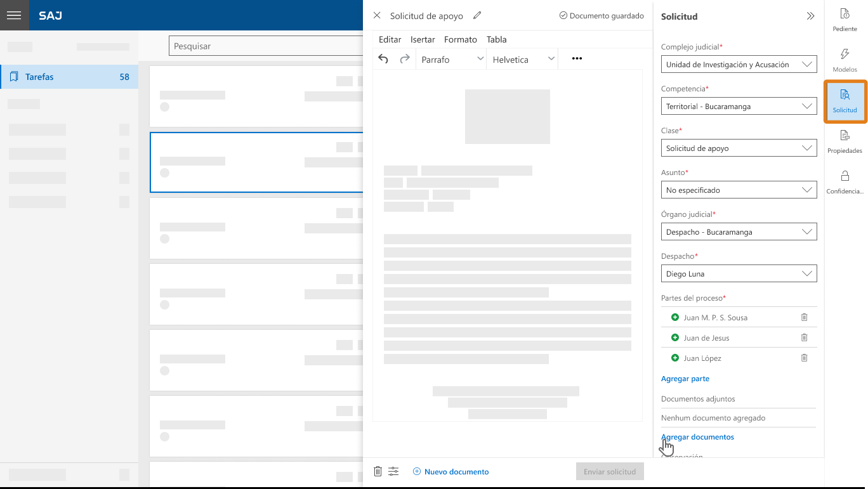Select the Solicitud sidebar panel

(x=845, y=101)
